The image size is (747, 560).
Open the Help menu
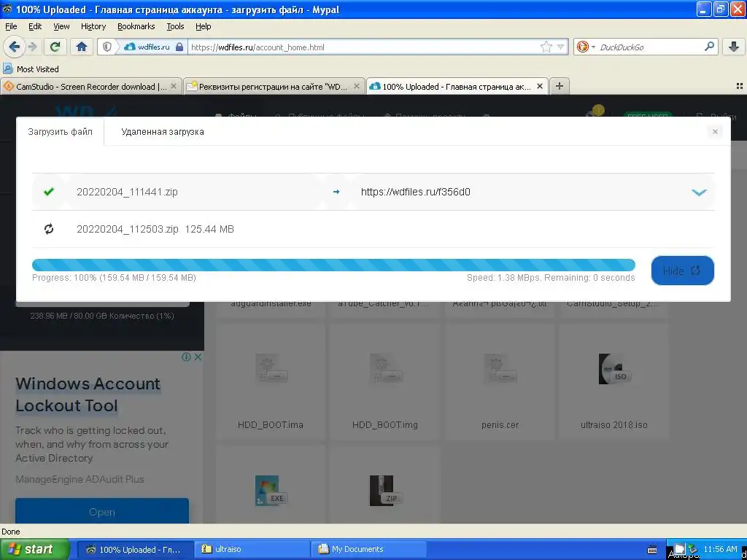(x=204, y=26)
